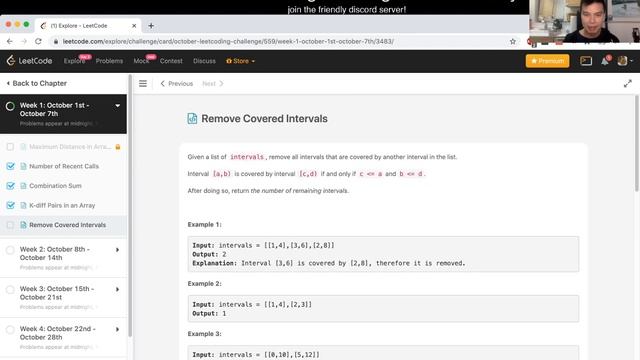This screenshot has width=640, height=360.
Task: Go back in browser history
Action: coord(10,41)
